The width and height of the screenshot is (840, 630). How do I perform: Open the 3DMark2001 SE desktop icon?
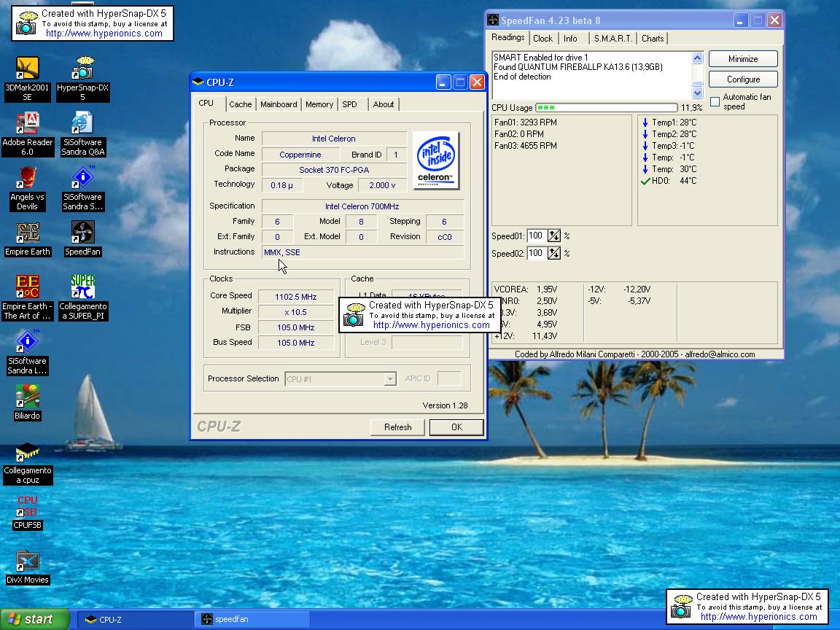tap(27, 79)
